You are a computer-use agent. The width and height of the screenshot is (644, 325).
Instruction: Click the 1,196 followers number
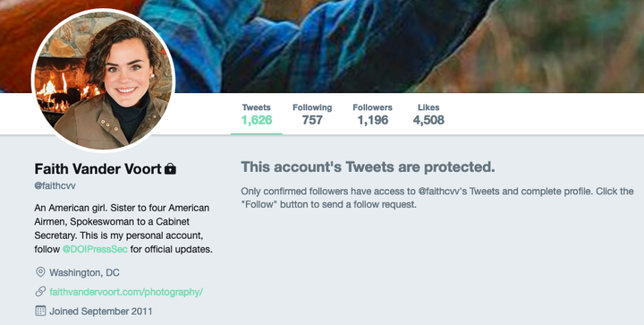tap(372, 120)
